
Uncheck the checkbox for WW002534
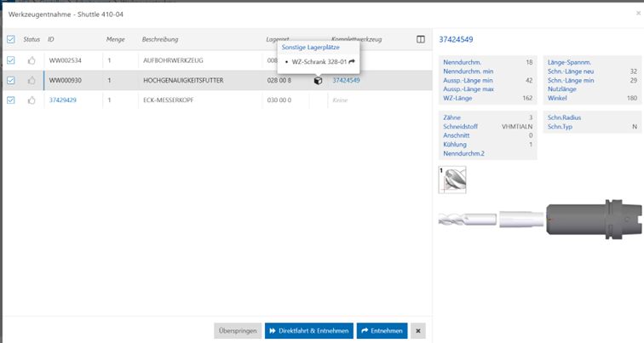click(11, 60)
